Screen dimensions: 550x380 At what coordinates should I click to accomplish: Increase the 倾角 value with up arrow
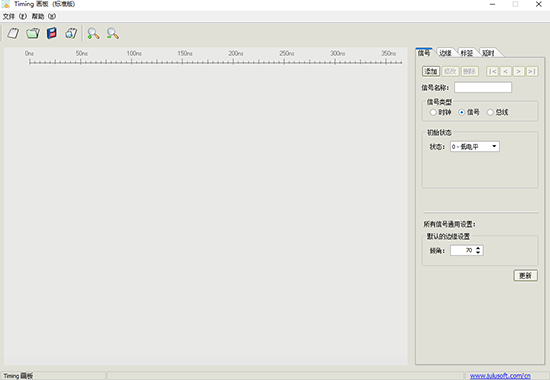tap(478, 248)
